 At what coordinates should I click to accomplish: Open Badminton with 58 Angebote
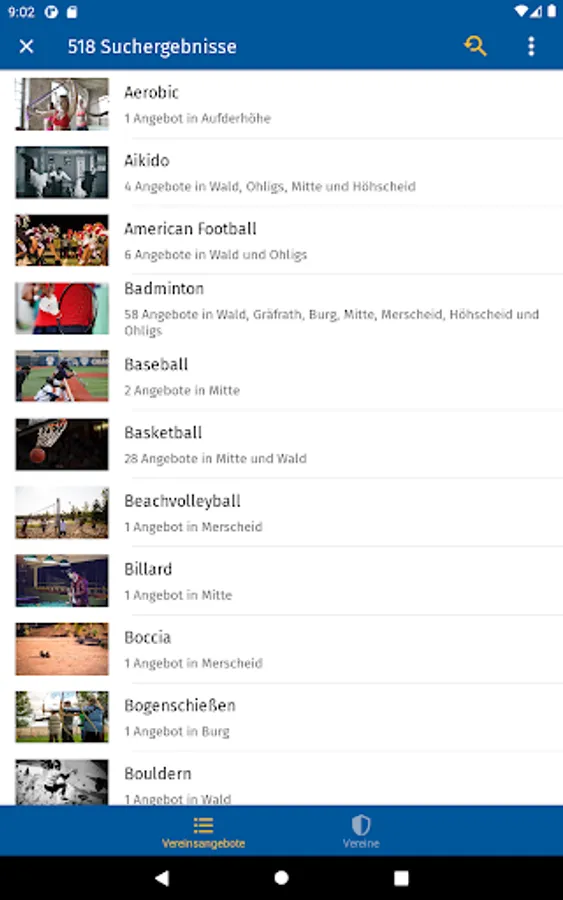click(x=281, y=309)
